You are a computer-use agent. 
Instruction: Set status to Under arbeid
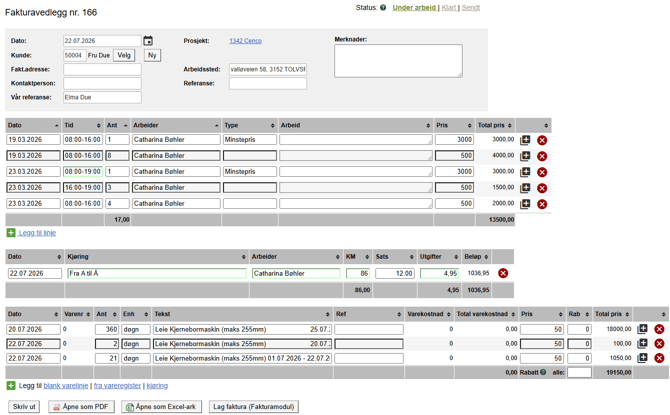[414, 8]
